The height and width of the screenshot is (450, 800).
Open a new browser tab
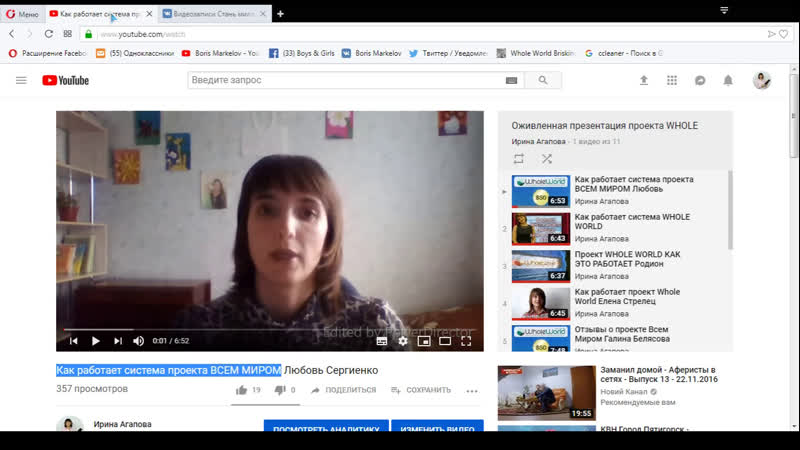coord(280,14)
